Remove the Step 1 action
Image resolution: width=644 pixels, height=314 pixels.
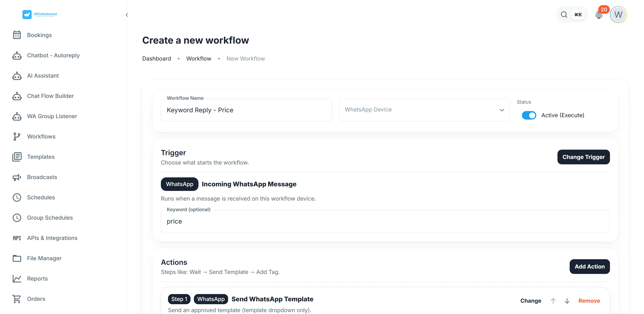589,301
